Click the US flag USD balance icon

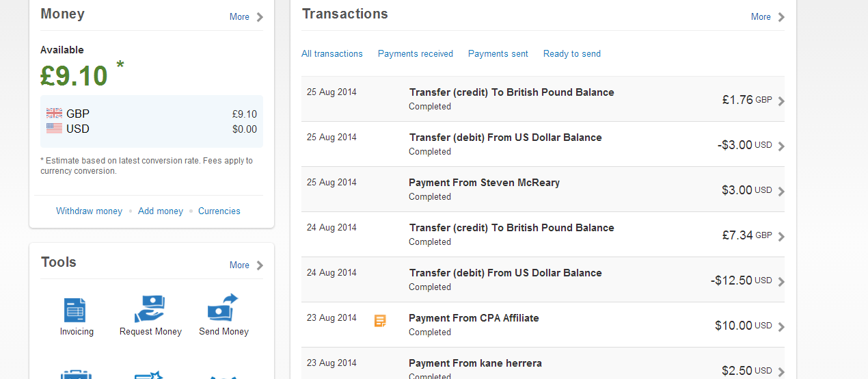54,129
